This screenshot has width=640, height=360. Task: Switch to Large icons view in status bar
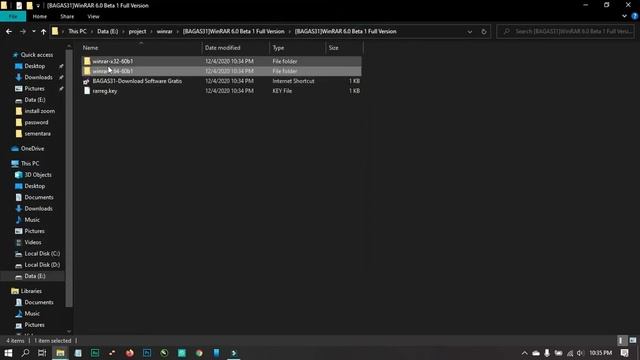(632, 340)
